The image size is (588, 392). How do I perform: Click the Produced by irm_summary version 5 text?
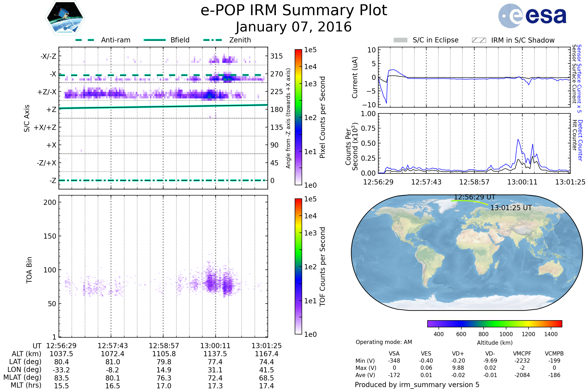click(x=417, y=385)
